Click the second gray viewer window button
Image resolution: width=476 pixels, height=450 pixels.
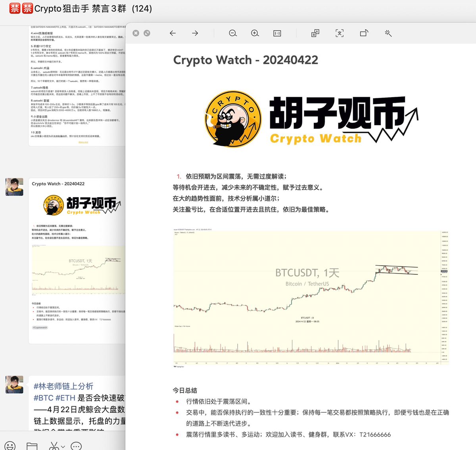tap(147, 33)
